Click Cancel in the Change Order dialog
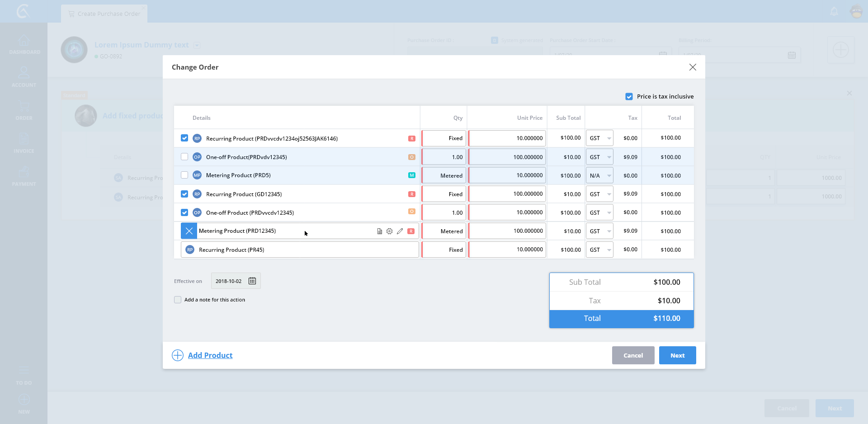This screenshot has width=868, height=424. 633,355
